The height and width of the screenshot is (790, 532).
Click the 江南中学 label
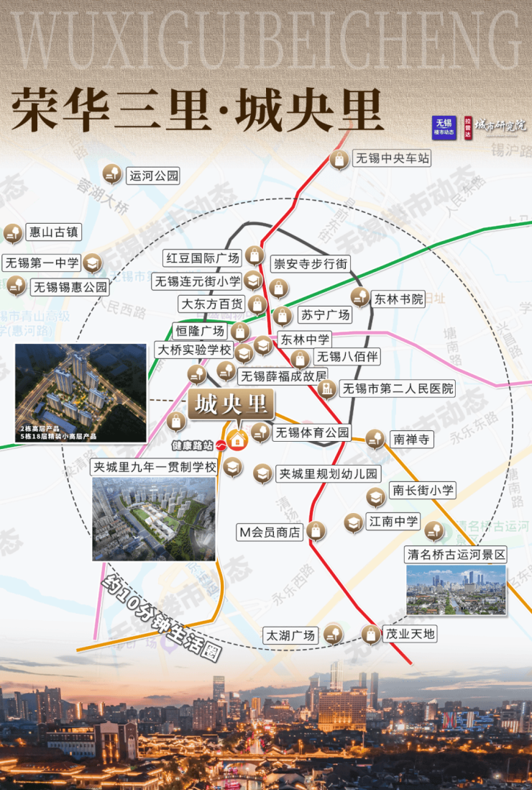[x=393, y=521]
